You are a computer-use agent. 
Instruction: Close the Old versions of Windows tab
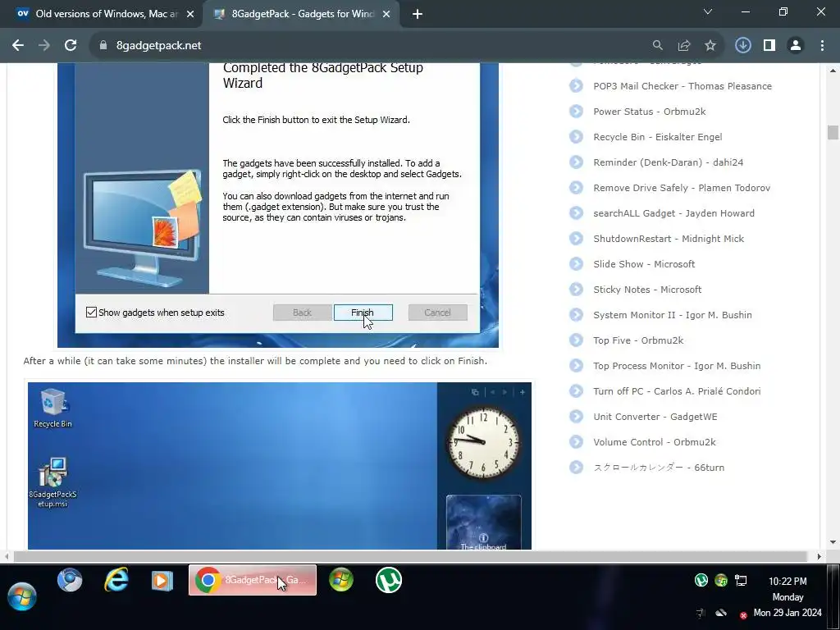(x=190, y=15)
